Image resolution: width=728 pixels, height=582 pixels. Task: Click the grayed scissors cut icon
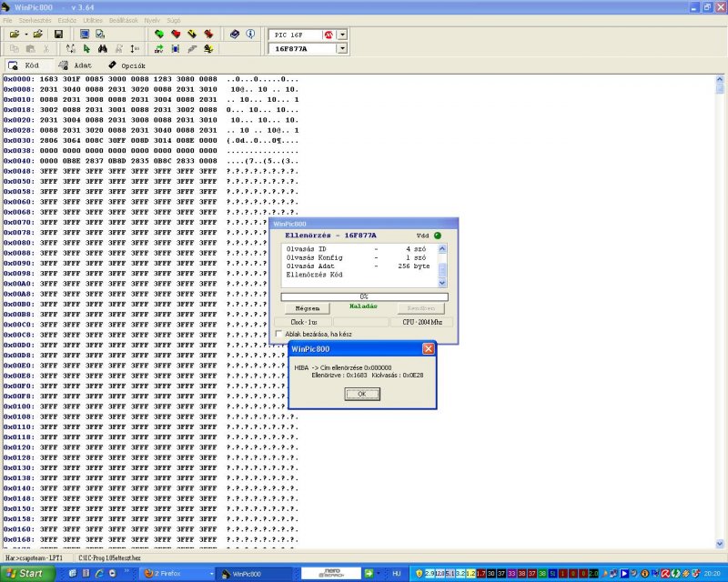point(46,49)
